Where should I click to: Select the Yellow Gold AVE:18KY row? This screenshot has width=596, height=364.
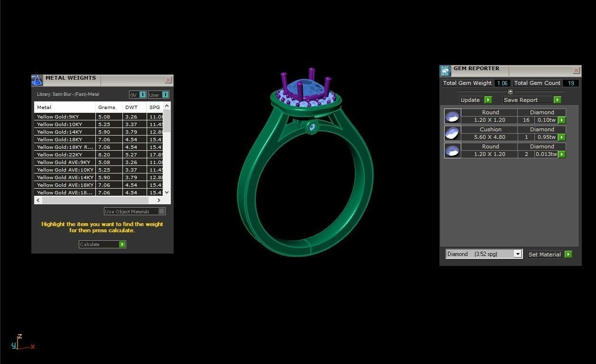click(x=99, y=185)
